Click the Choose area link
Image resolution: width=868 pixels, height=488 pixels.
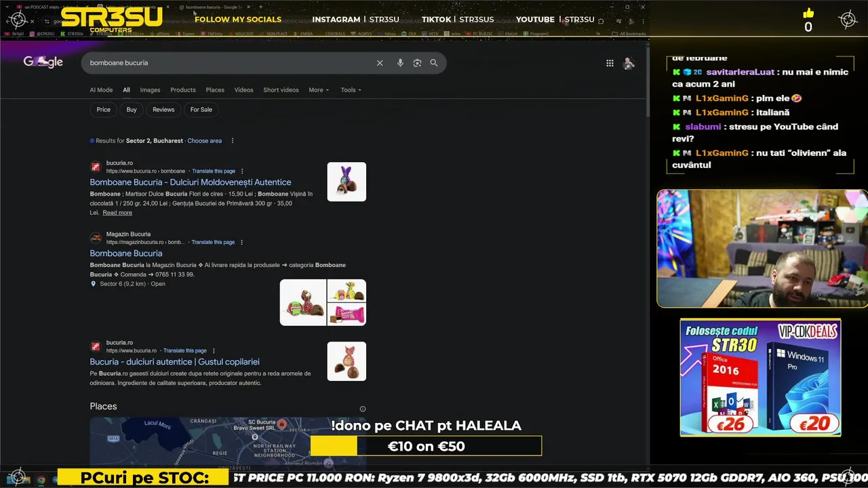(x=205, y=141)
